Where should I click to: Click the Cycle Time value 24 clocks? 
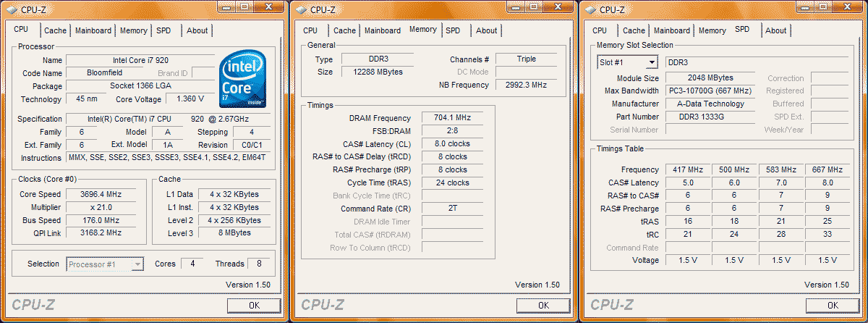click(453, 183)
